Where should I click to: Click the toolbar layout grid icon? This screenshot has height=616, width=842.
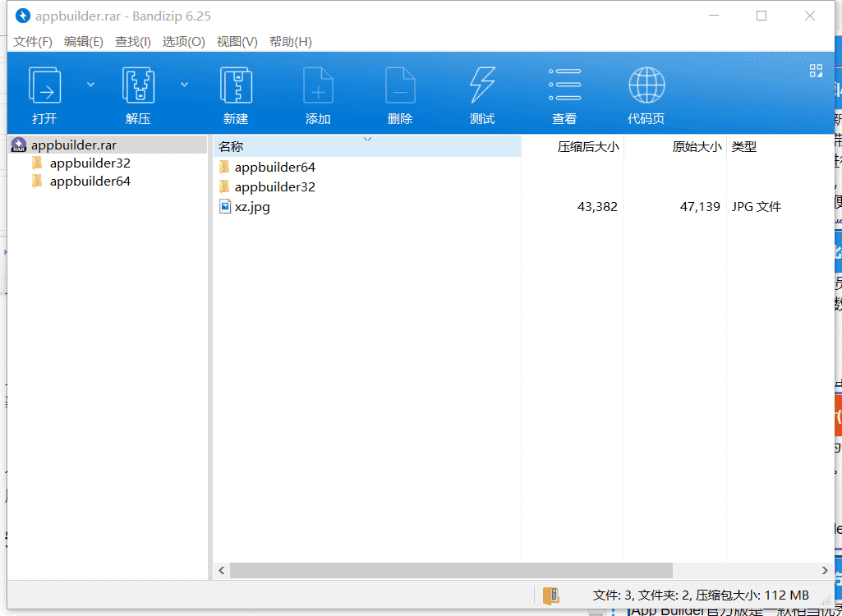[817, 71]
